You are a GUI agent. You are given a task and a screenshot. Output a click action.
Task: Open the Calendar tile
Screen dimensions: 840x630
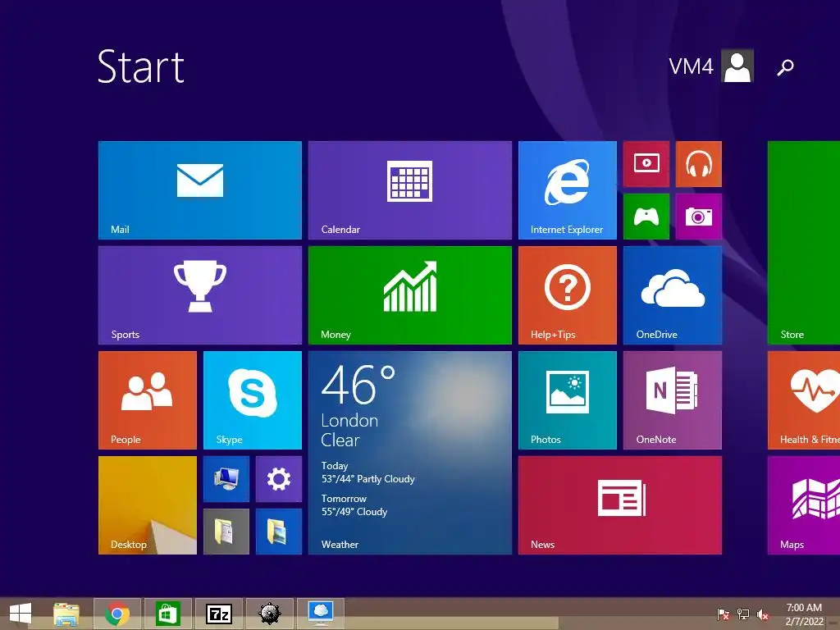pos(410,190)
